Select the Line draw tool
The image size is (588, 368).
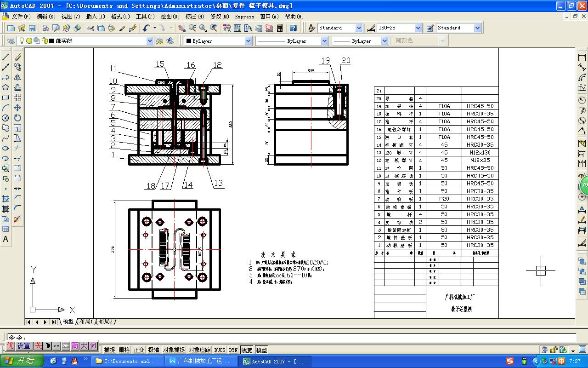click(x=6, y=57)
